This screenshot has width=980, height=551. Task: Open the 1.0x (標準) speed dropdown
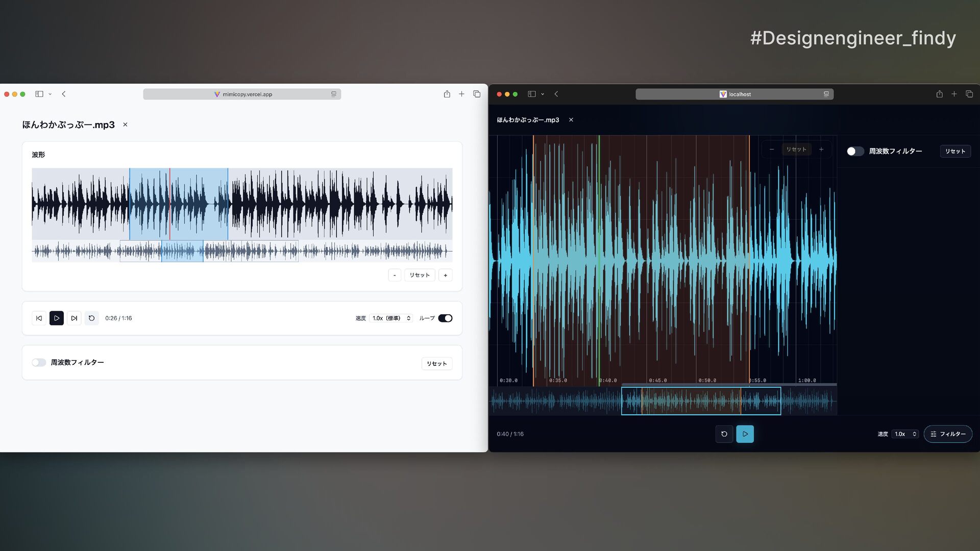pyautogui.click(x=391, y=318)
